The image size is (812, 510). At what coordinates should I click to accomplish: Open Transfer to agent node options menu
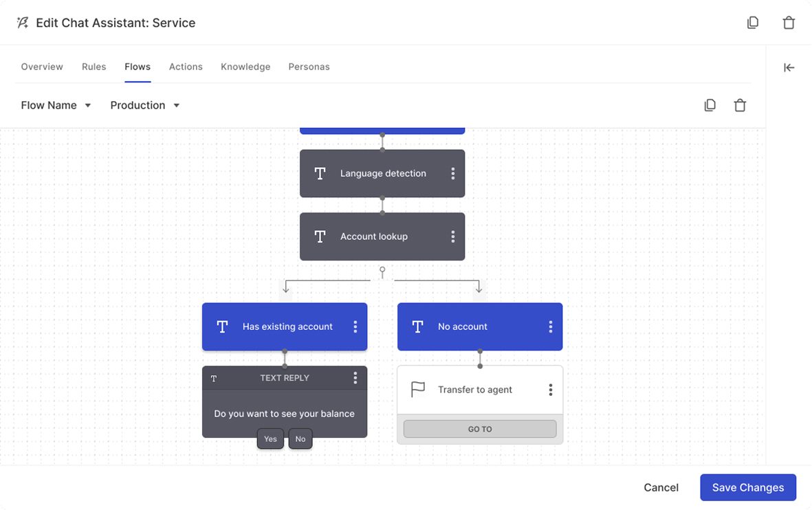[x=551, y=390]
